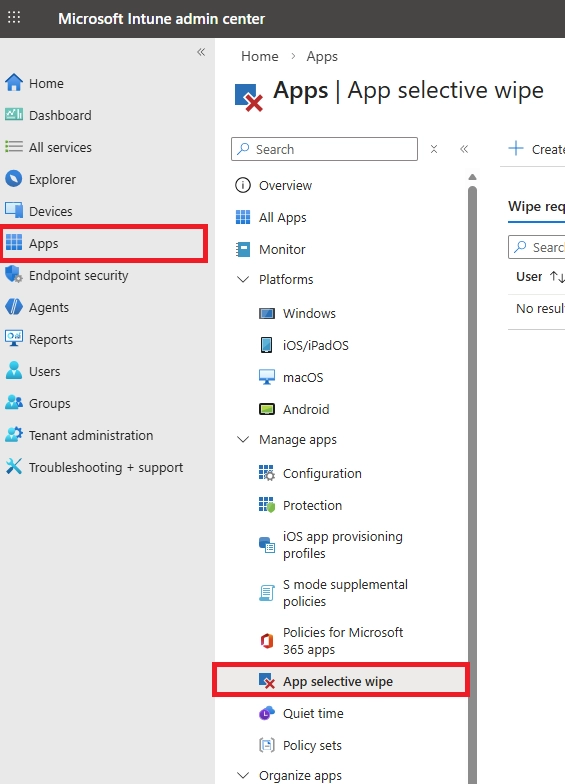Open the Policy sets icon
Image resolution: width=565 pixels, height=784 pixels.
267,746
